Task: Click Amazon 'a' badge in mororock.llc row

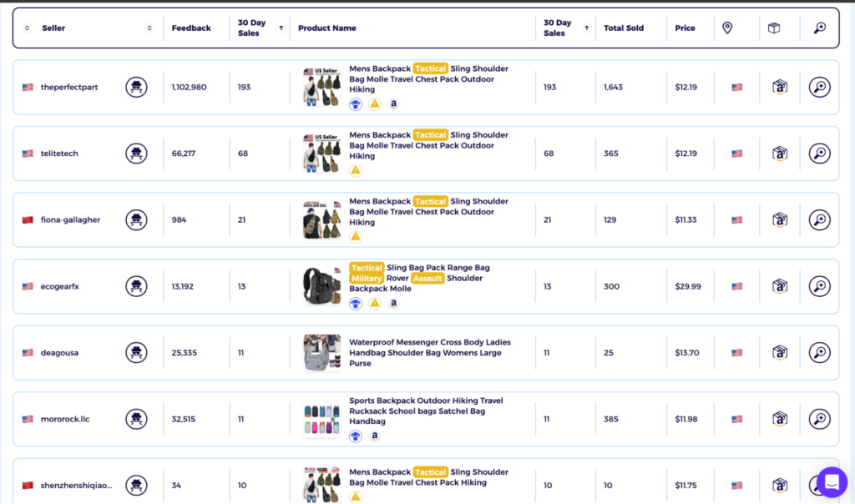Action: (x=375, y=436)
